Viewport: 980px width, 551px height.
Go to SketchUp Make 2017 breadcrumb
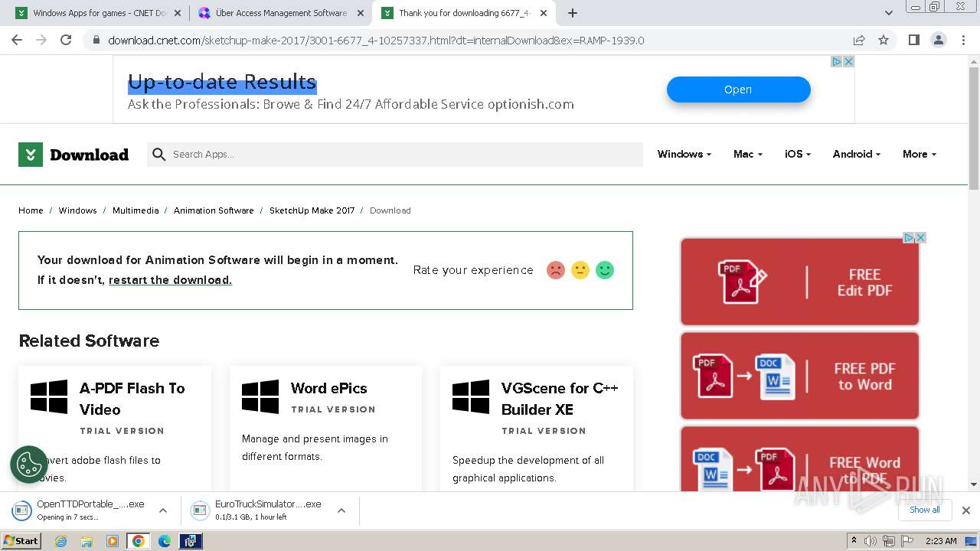coord(312,210)
